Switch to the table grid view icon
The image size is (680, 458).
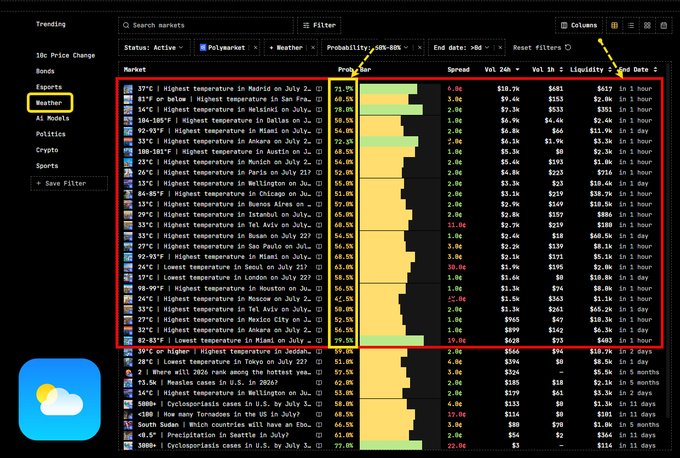click(615, 26)
